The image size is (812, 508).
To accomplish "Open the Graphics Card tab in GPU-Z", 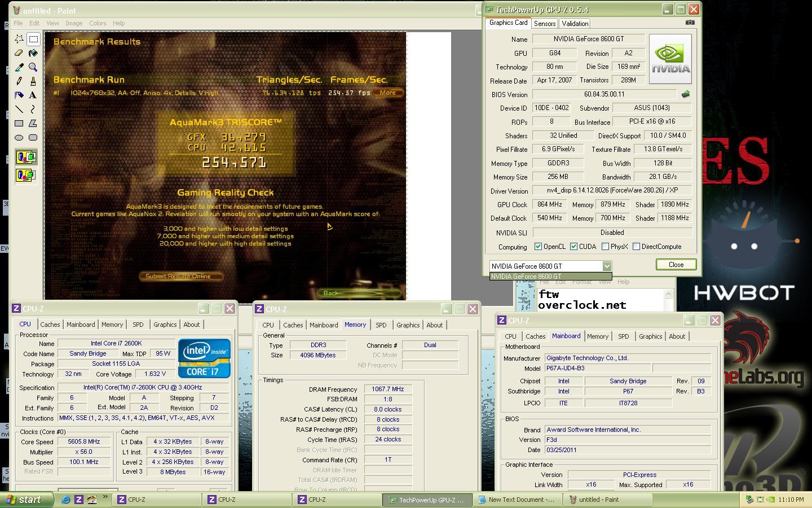I will (x=508, y=23).
